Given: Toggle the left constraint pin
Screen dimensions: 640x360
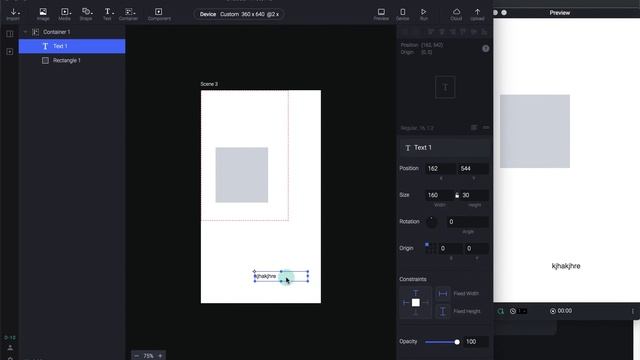Looking at the screenshot, I should [406, 302].
